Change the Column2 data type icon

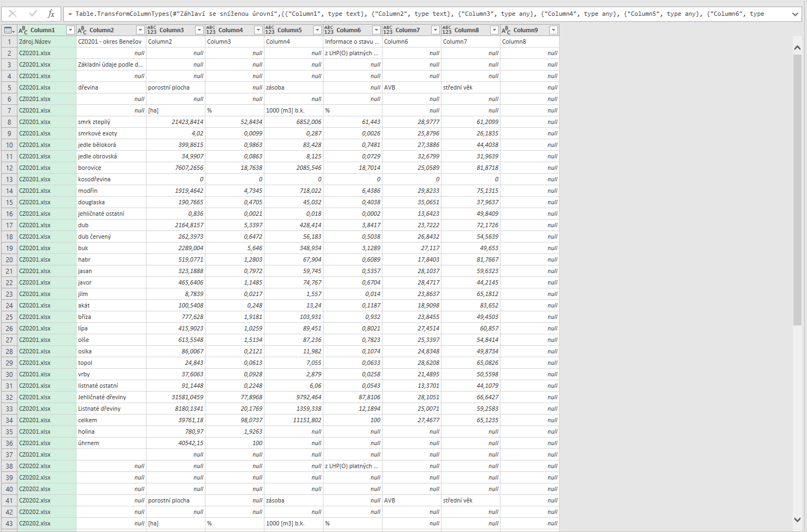(x=82, y=30)
